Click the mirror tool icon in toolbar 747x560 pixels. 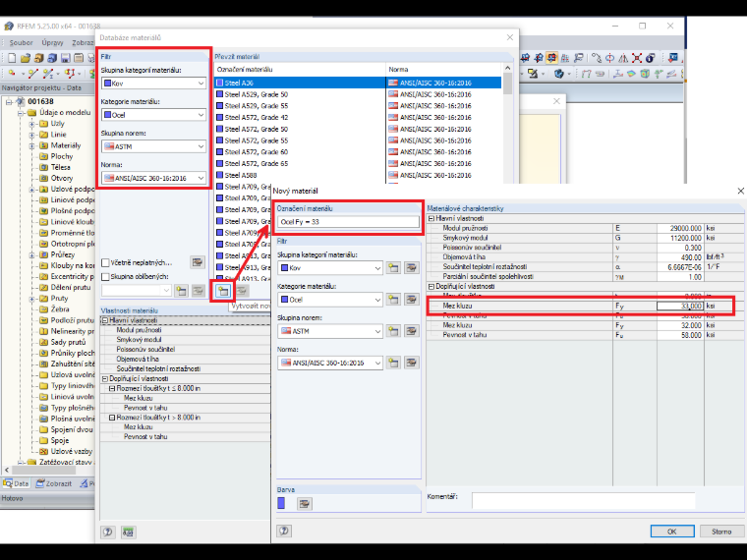click(623, 58)
